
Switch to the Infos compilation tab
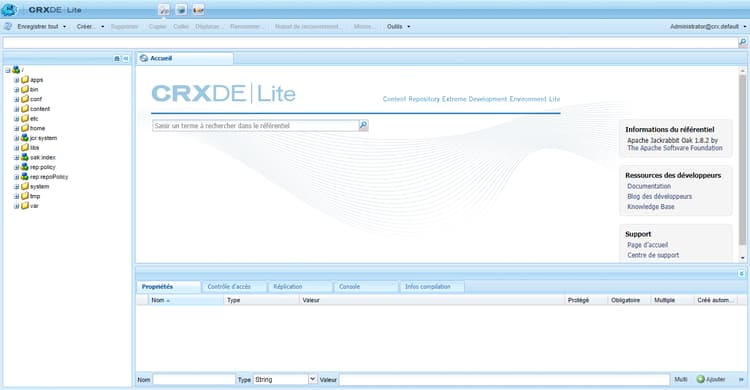(x=432, y=287)
